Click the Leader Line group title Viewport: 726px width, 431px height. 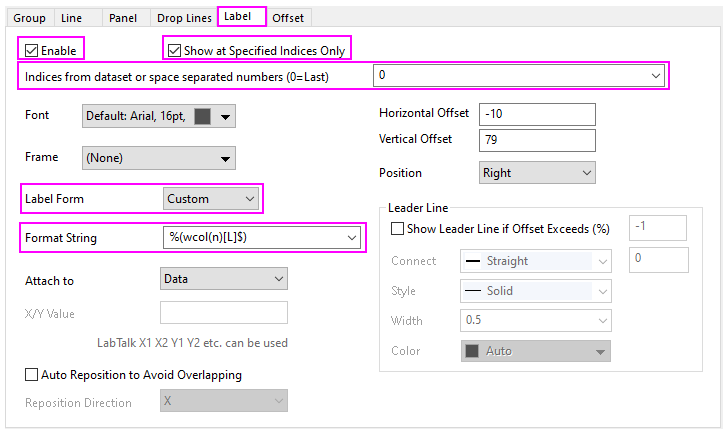click(x=418, y=208)
